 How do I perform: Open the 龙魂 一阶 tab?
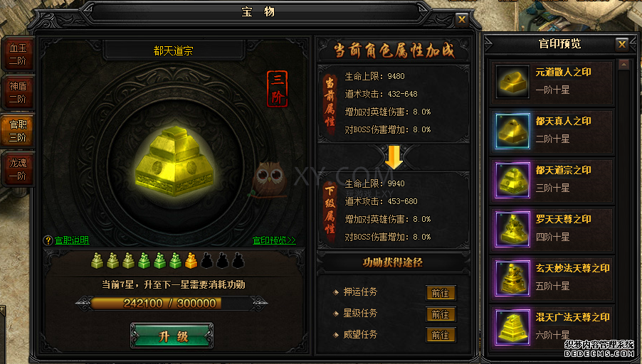(x=18, y=169)
